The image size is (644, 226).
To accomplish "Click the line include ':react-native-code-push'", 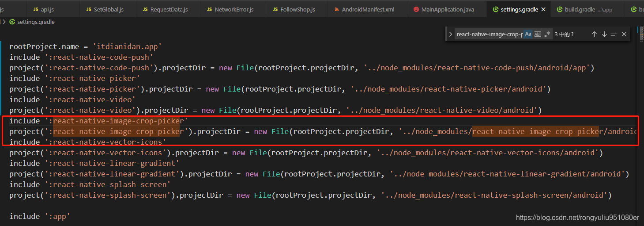I will click(81, 57).
